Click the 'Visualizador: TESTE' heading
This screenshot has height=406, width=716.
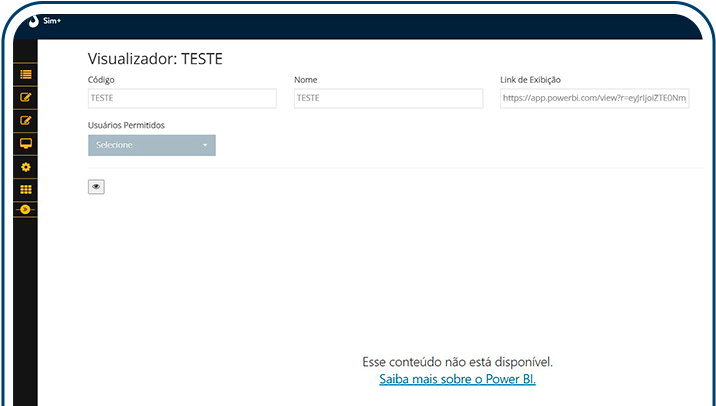pyautogui.click(x=155, y=59)
